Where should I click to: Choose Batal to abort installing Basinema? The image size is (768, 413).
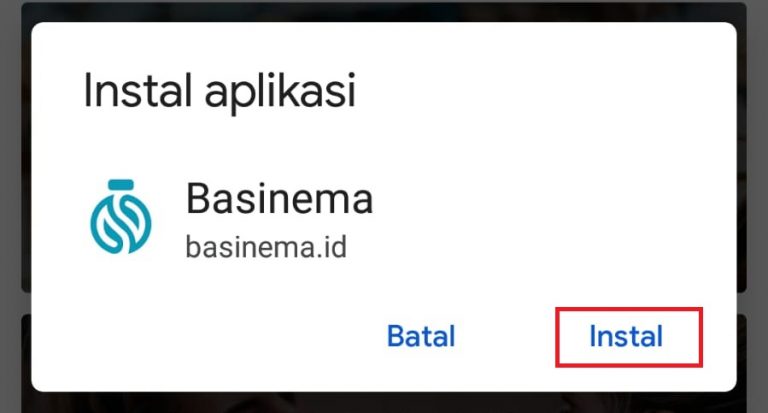[x=421, y=337]
